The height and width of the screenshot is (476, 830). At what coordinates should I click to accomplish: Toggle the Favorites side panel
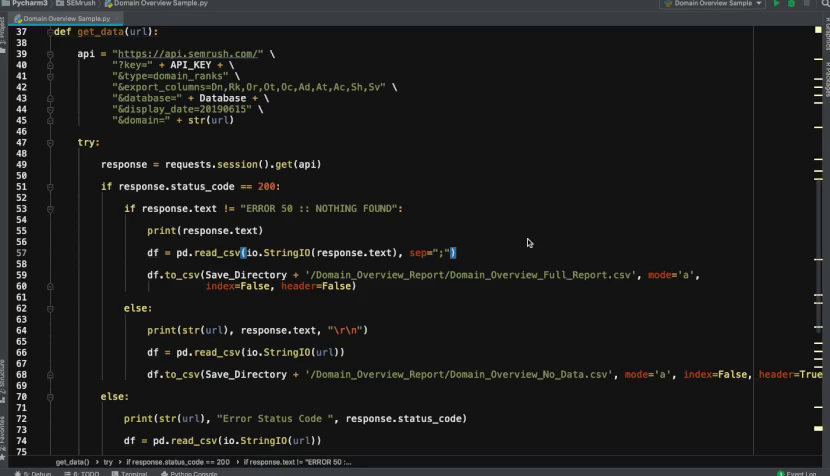coord(3,428)
